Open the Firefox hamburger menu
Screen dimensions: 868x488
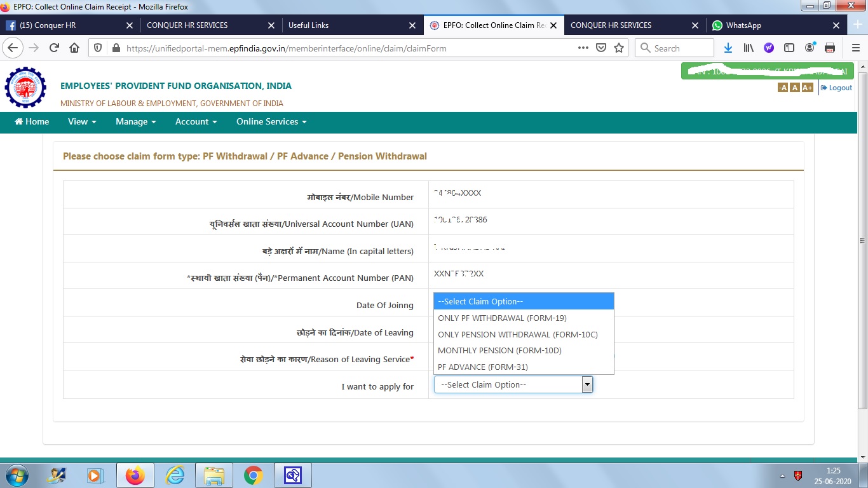(x=855, y=48)
